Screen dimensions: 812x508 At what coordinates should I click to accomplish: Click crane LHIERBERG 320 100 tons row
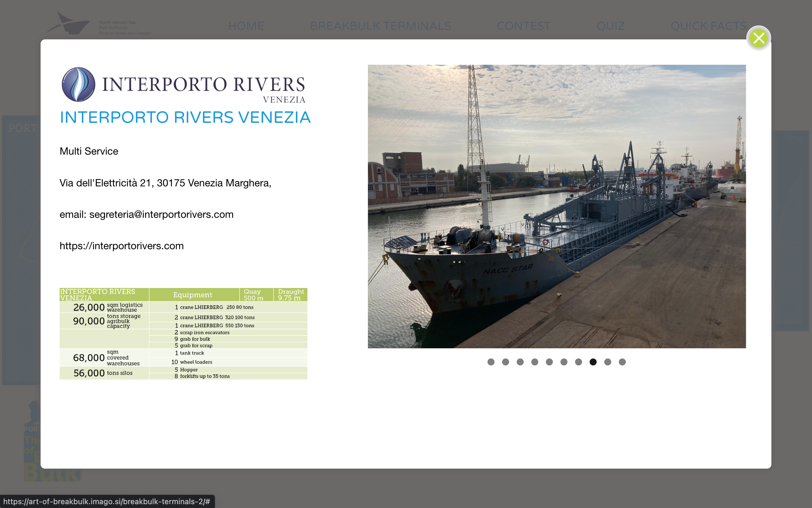228,317
